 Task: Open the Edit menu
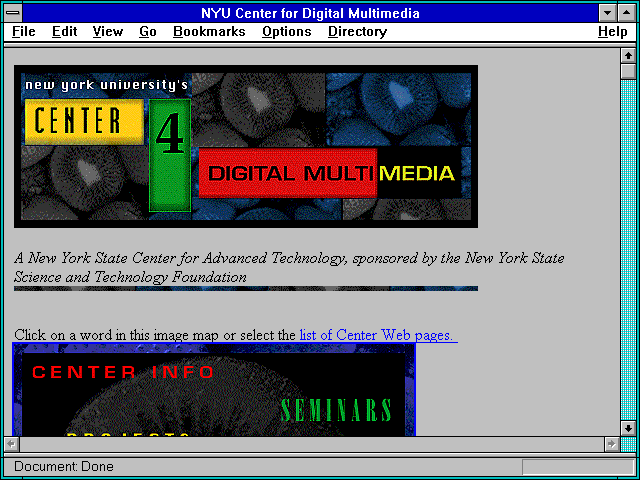(64, 32)
